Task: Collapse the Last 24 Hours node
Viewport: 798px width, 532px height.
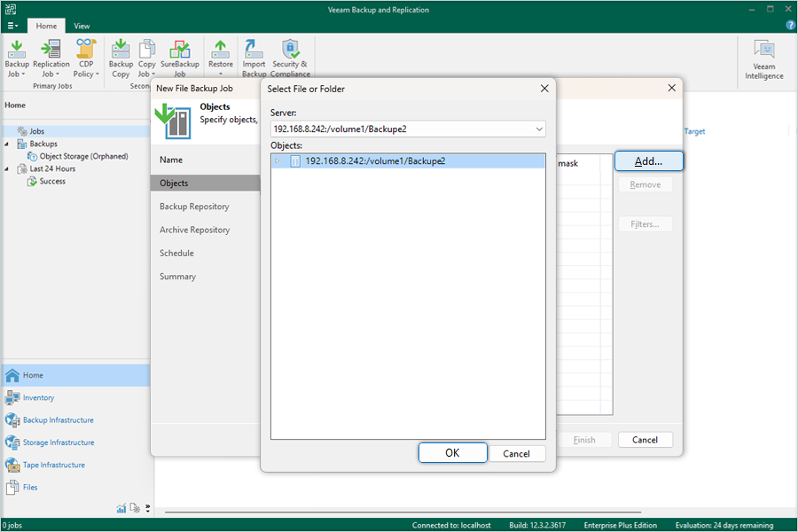Action: pos(6,169)
